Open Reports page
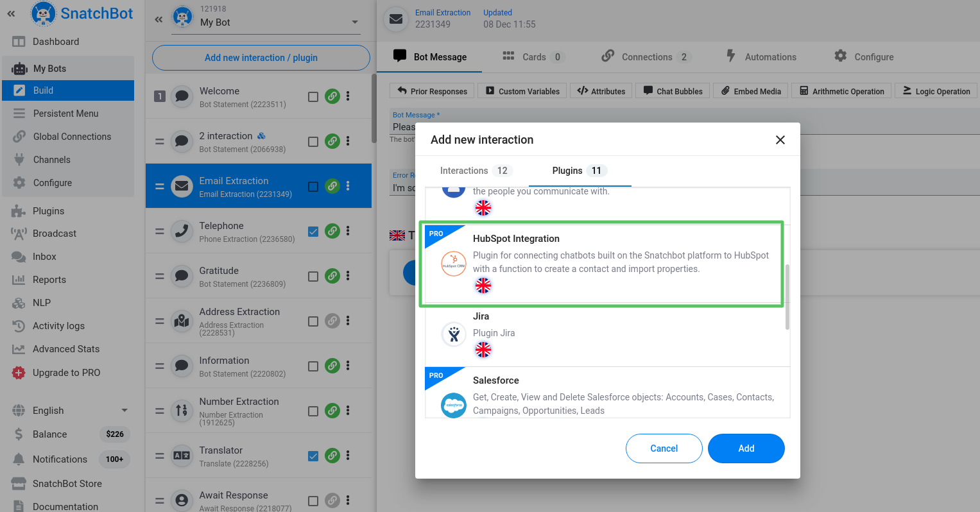The height and width of the screenshot is (512, 980). (x=49, y=280)
